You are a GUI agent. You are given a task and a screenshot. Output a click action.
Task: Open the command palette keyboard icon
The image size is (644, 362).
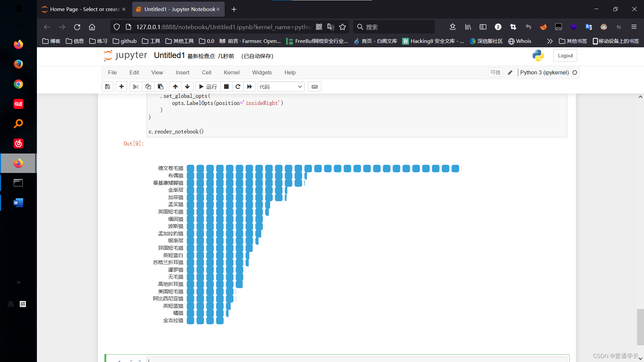point(315,87)
